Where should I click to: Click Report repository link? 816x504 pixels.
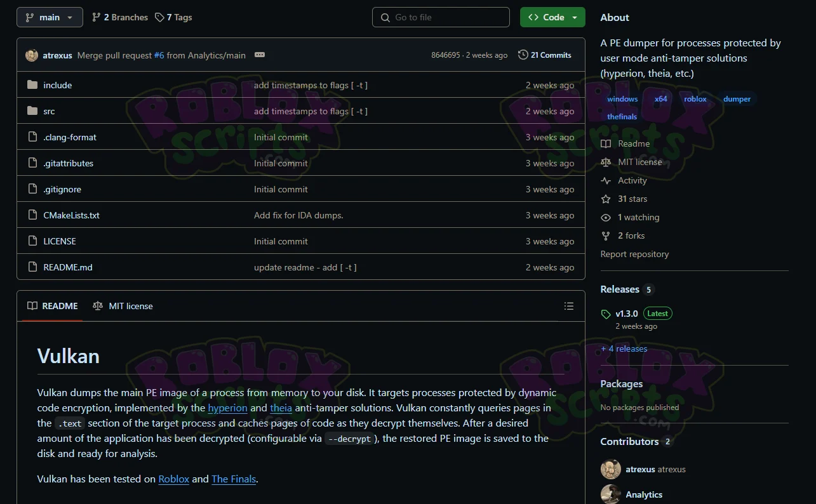tap(634, 254)
